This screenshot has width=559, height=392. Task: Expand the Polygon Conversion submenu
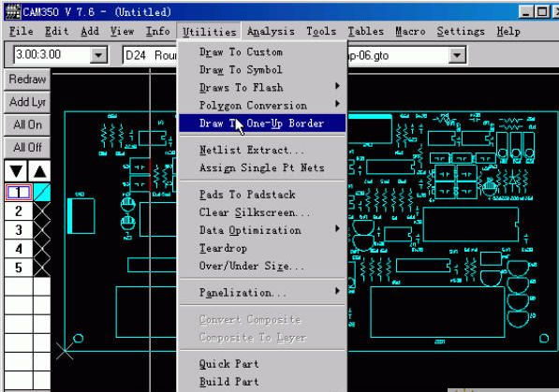coord(262,106)
